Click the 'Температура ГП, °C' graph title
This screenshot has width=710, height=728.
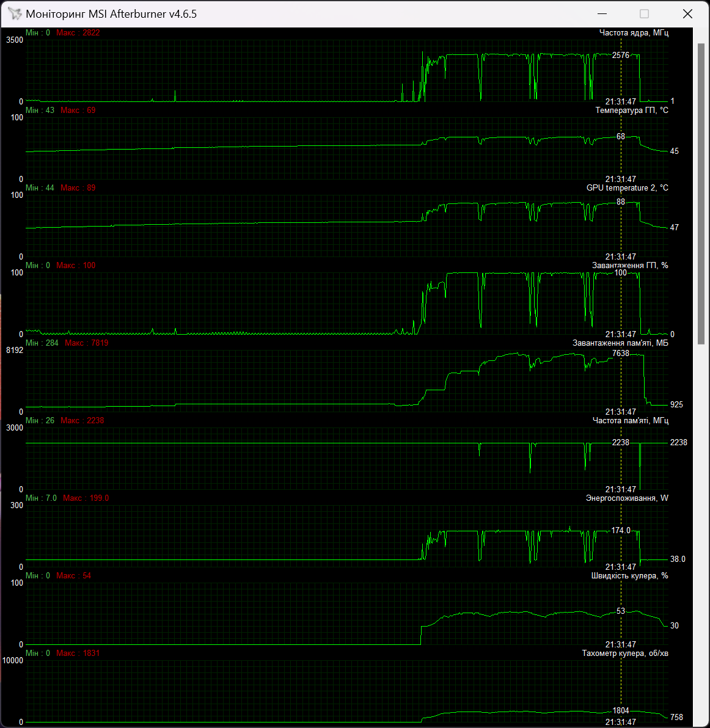click(632, 111)
